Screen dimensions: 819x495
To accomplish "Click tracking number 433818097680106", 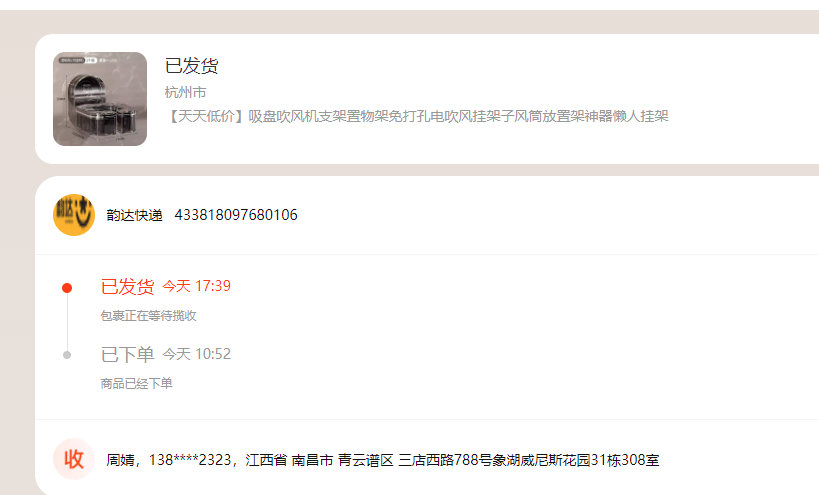I will (x=236, y=215).
